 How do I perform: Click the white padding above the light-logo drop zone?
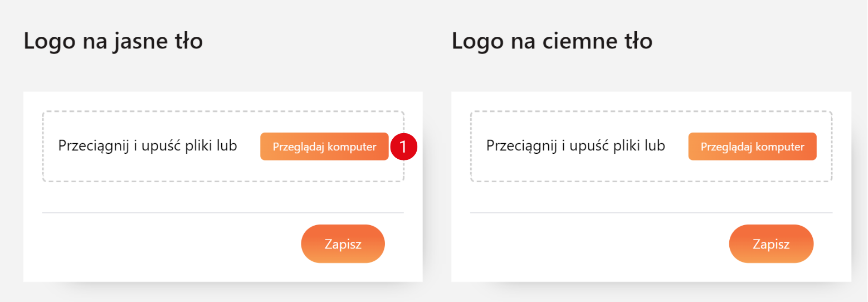click(223, 101)
